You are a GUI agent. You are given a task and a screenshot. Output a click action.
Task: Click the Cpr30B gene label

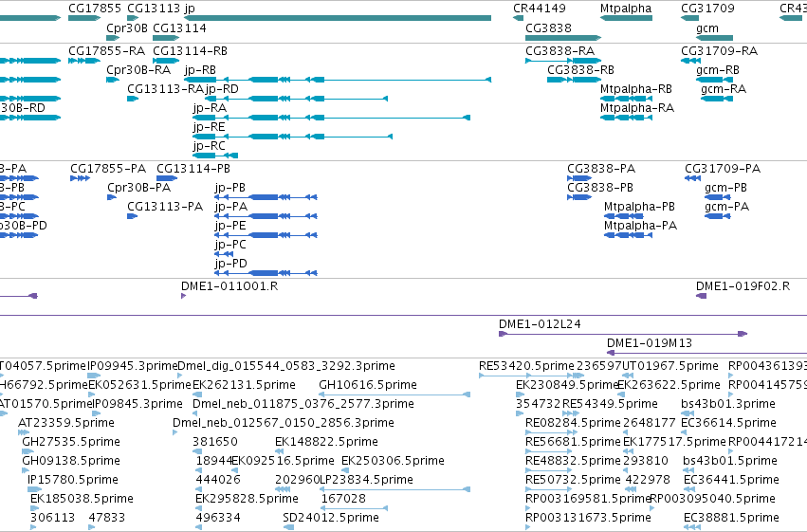(x=127, y=28)
